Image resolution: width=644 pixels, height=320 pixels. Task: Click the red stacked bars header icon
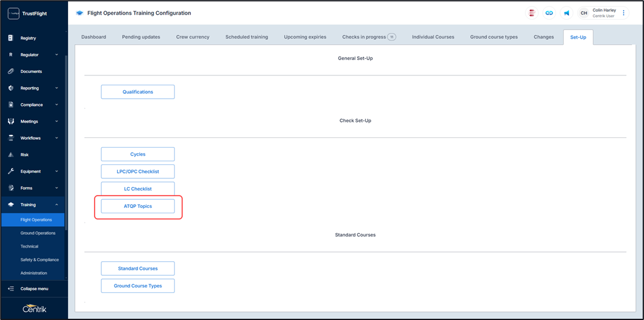click(532, 13)
